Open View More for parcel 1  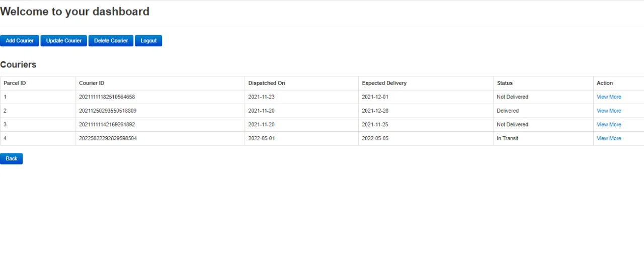[609, 97]
